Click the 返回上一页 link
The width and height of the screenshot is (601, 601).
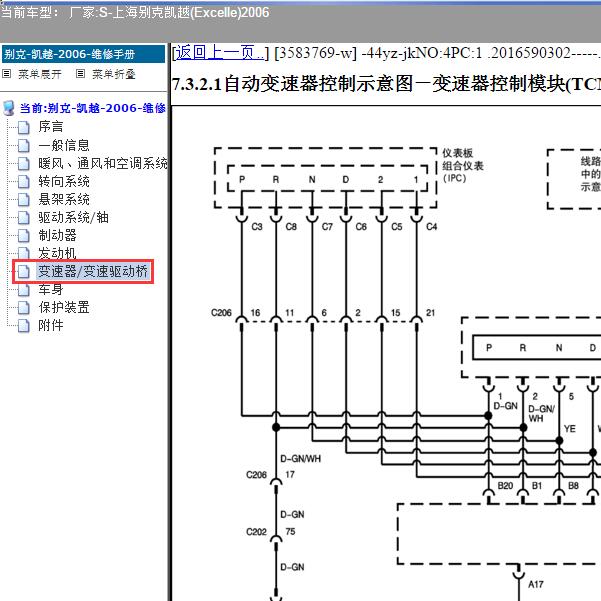220,53
